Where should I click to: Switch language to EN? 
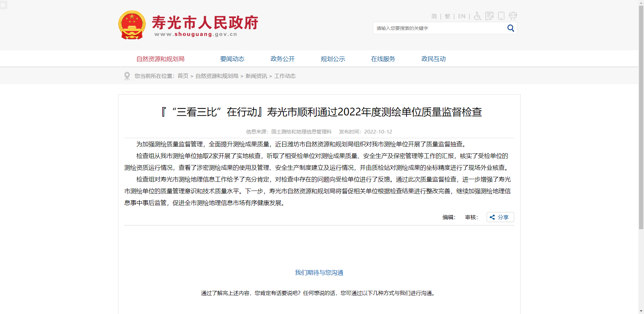462,16
